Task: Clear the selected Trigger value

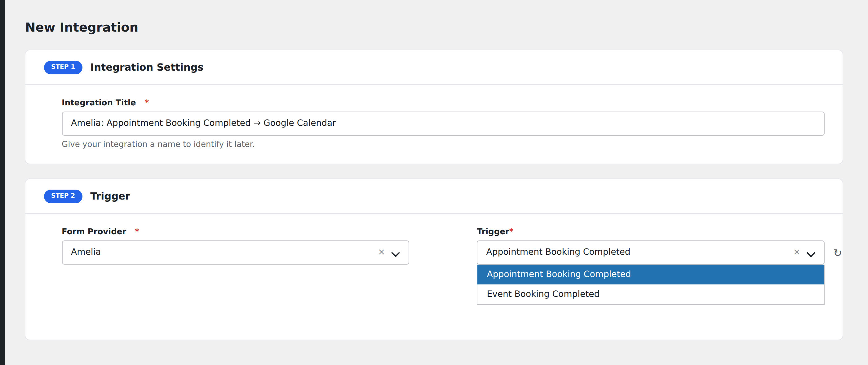Action: 797,252
